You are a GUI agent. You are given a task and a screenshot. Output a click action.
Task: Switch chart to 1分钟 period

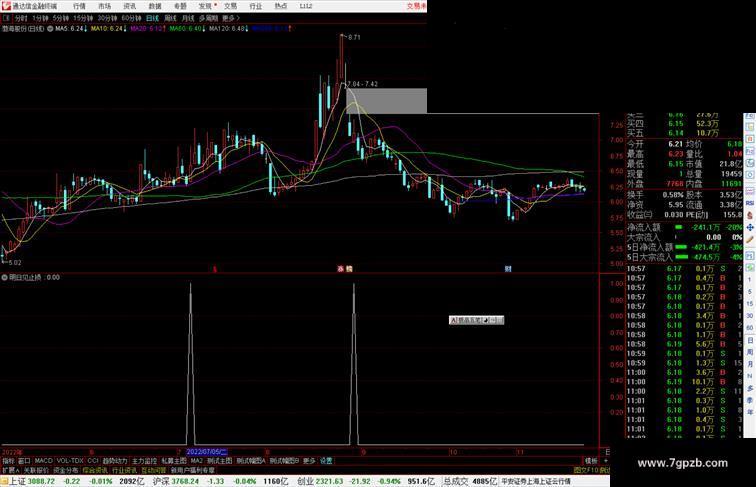40,18
